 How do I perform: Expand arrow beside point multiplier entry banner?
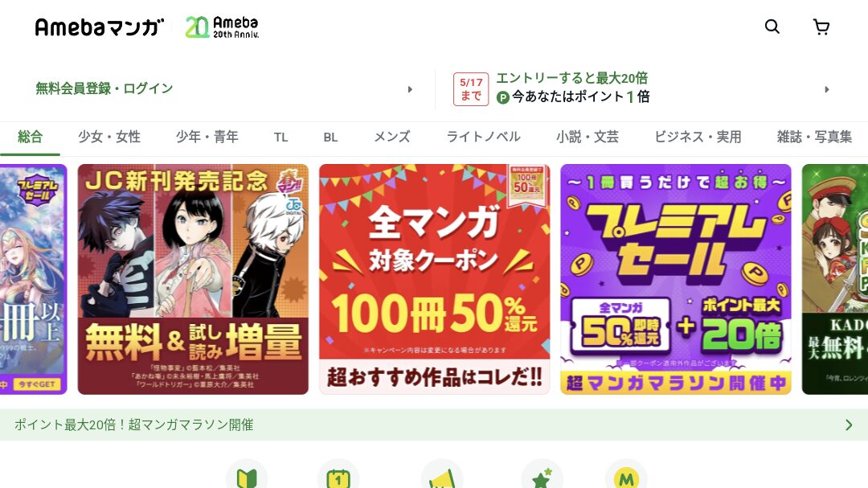827,89
